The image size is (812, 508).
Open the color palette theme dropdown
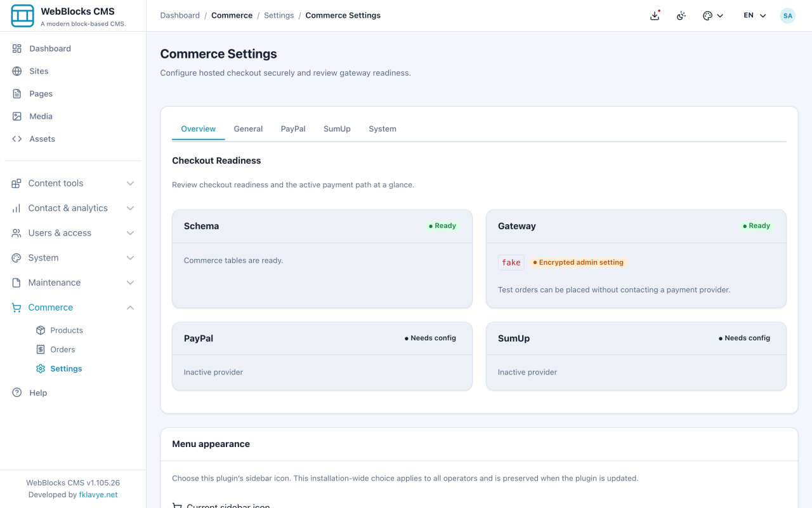click(713, 16)
